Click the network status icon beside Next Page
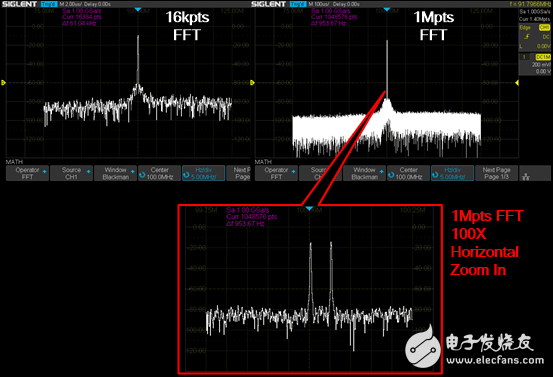The width and height of the screenshot is (553, 377). [x=526, y=177]
